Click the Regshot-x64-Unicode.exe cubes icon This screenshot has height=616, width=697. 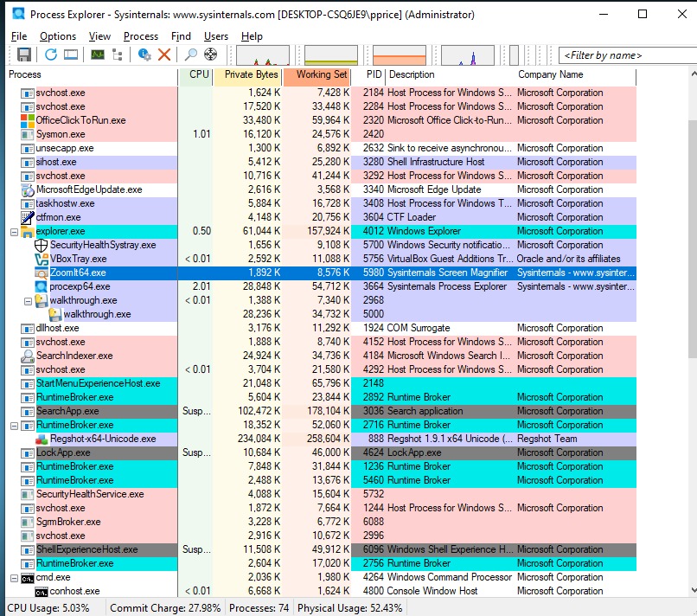click(x=42, y=439)
